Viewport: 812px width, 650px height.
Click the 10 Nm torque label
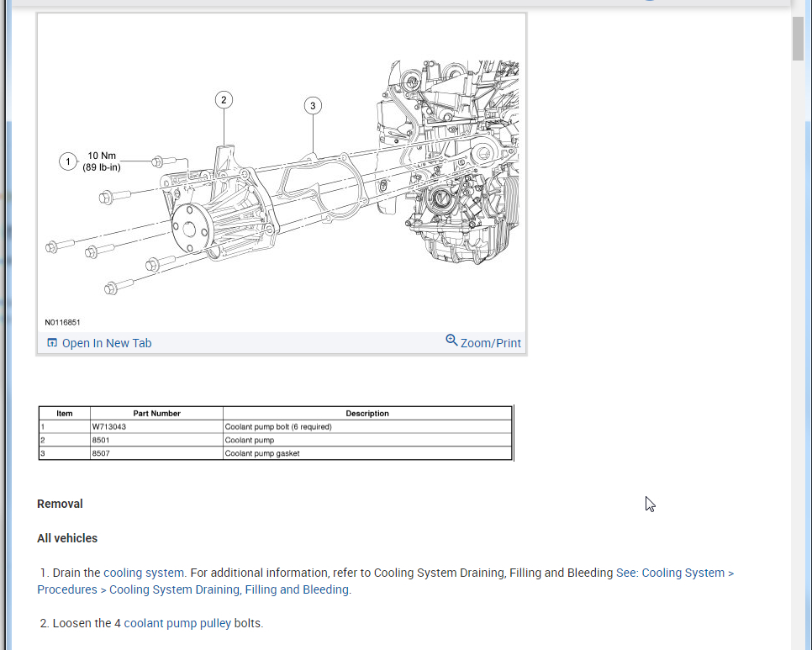[102, 161]
